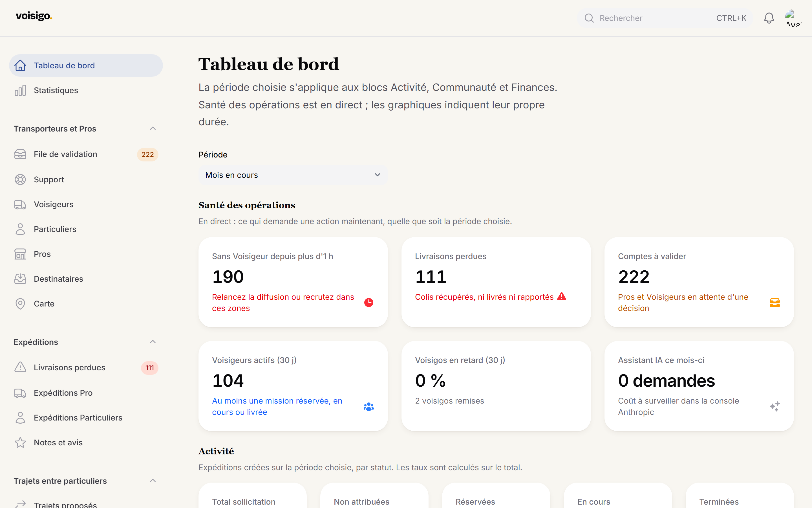Open Expéditions Pro in the sidebar
Screen dimensions: 812x508
click(x=86, y=393)
